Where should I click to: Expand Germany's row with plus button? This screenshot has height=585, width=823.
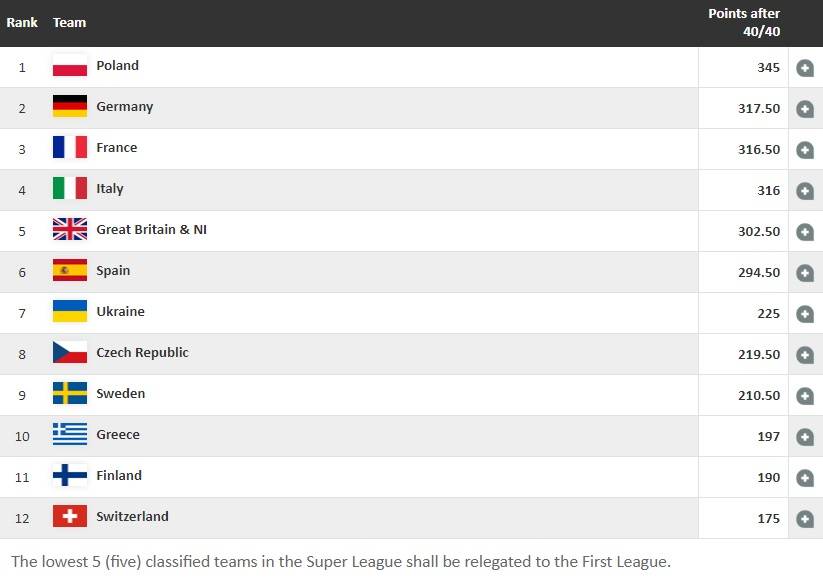click(x=805, y=109)
